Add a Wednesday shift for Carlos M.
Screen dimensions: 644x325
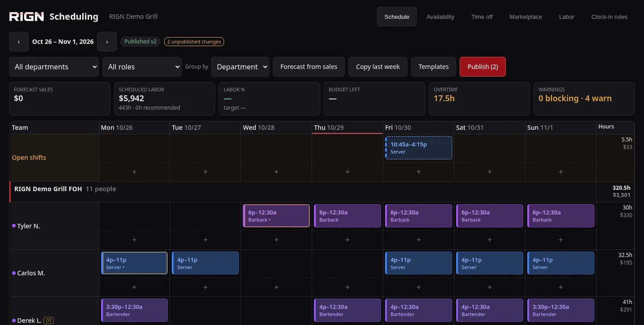pyautogui.click(x=276, y=287)
